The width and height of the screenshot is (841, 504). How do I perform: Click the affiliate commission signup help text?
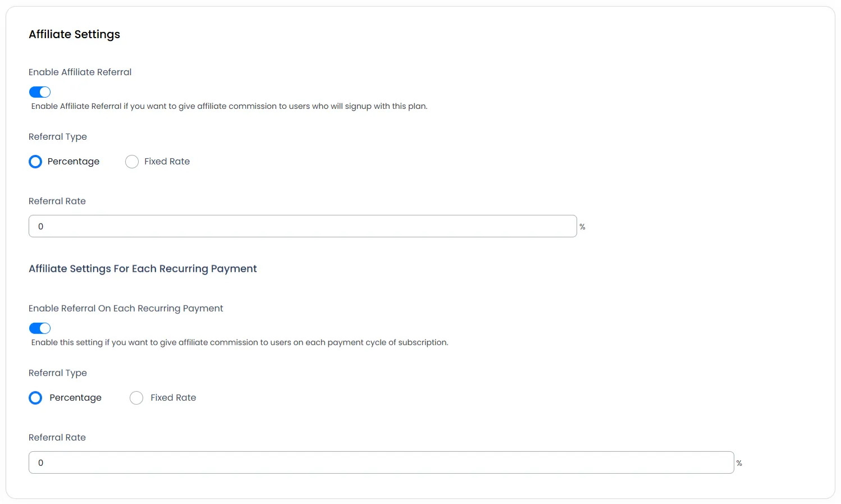pos(229,106)
